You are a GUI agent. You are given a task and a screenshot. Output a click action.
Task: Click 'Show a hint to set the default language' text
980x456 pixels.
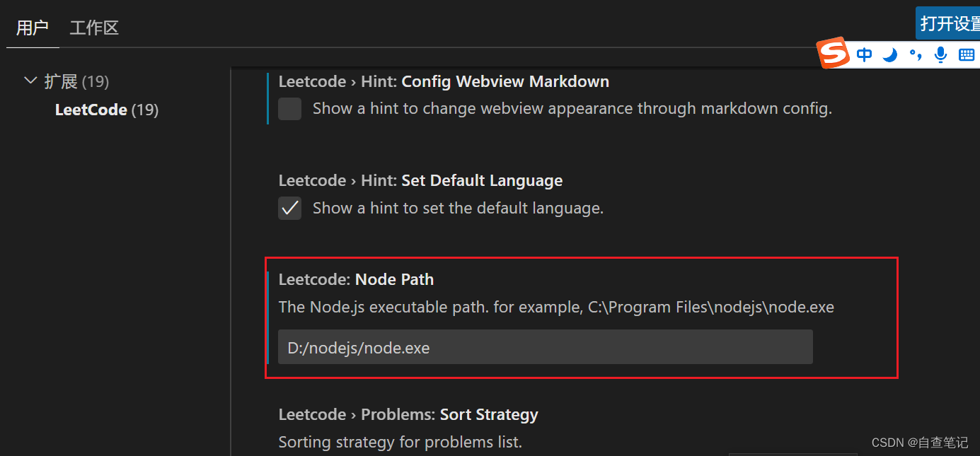coord(458,209)
